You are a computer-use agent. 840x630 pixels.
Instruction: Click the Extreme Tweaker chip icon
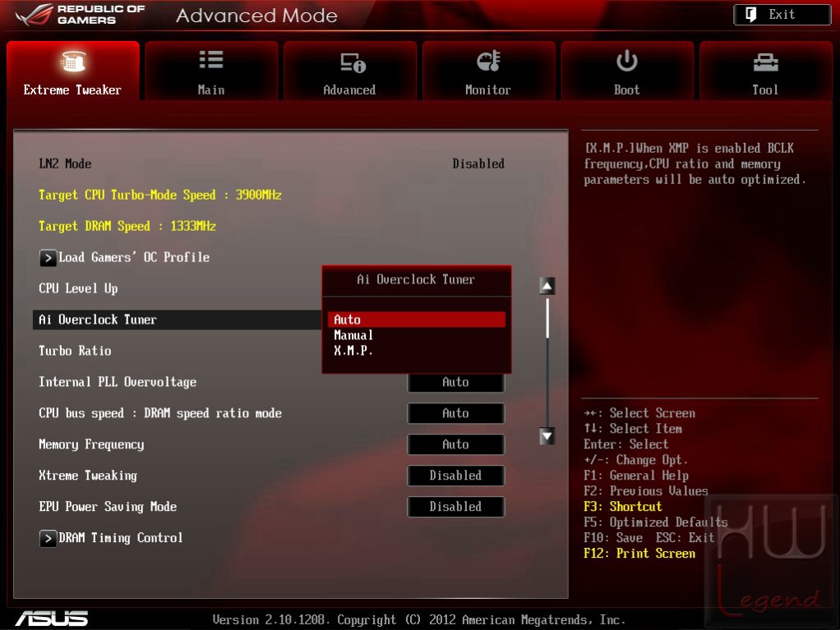click(72, 61)
